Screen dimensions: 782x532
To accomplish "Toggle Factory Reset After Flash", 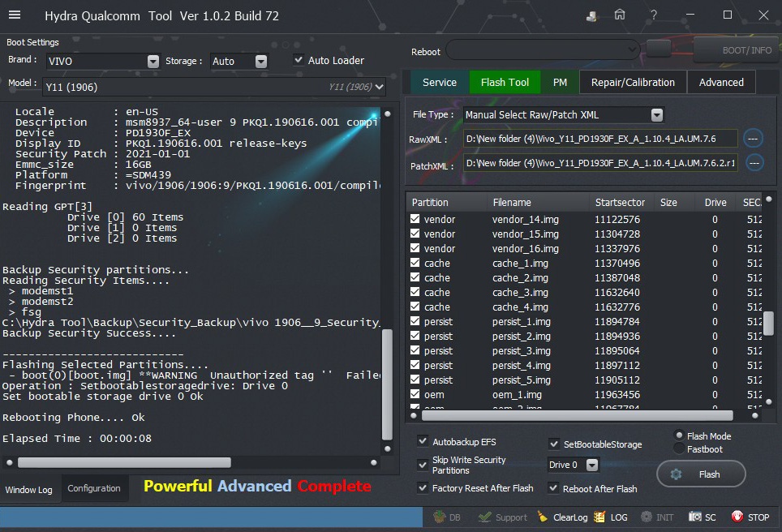I will tap(423, 488).
